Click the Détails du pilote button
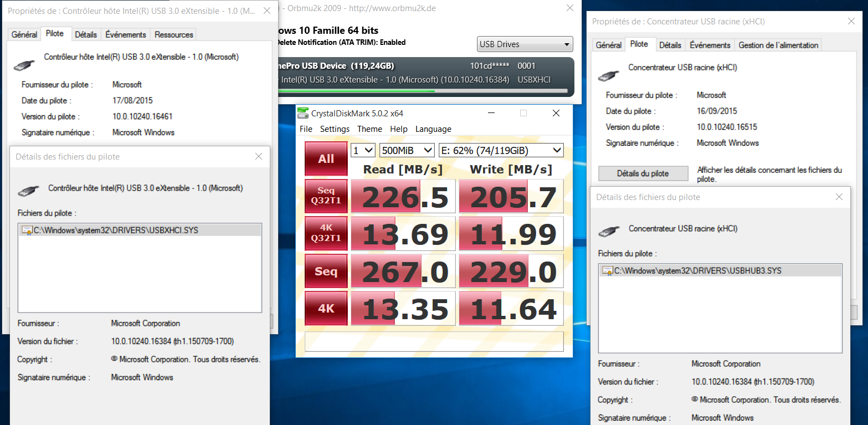 (643, 173)
